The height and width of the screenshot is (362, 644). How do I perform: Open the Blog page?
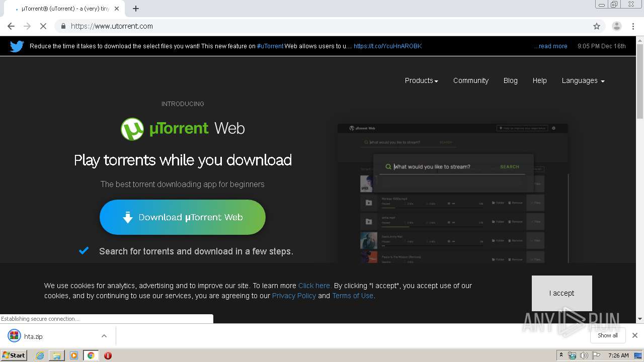click(x=510, y=80)
